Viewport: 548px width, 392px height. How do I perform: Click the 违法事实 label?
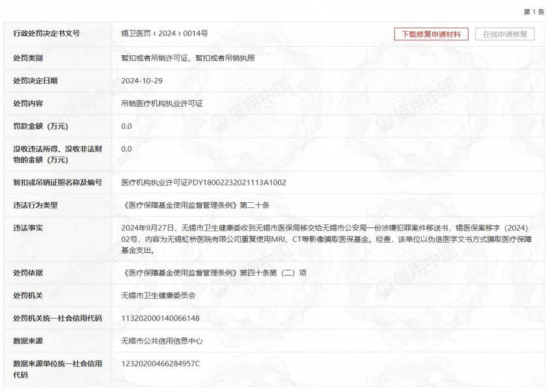(x=28, y=228)
